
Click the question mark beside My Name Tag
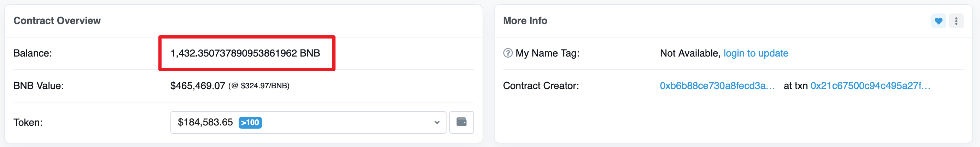coord(508,53)
